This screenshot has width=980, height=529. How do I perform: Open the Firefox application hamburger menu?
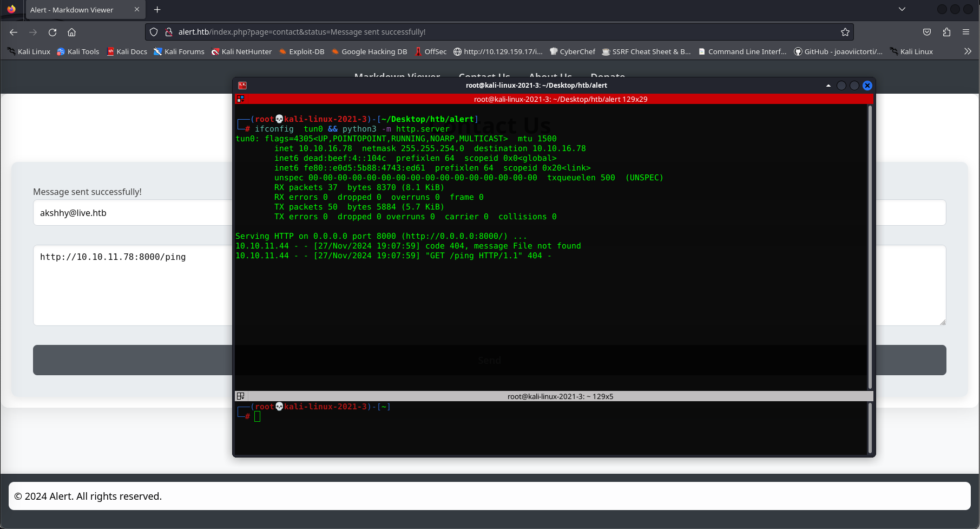(966, 32)
